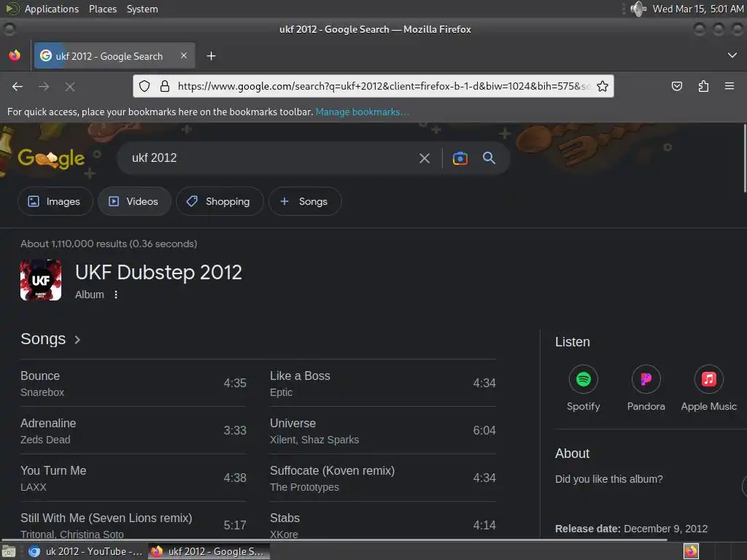
Task: Click the page vertical scrollbar
Action: (745, 158)
